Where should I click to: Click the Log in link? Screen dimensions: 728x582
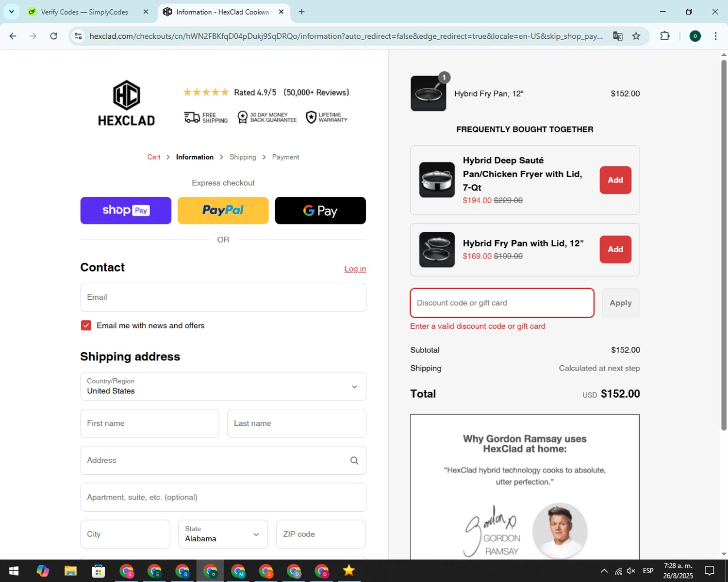click(x=355, y=269)
